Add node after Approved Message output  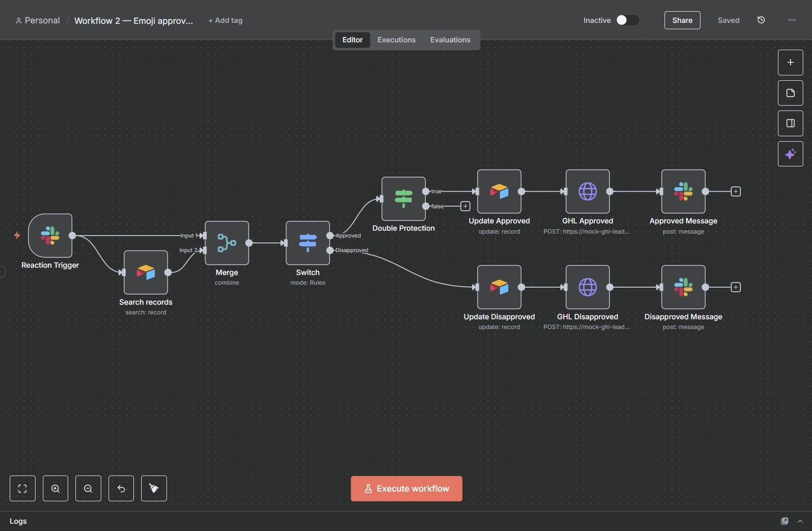736,191
